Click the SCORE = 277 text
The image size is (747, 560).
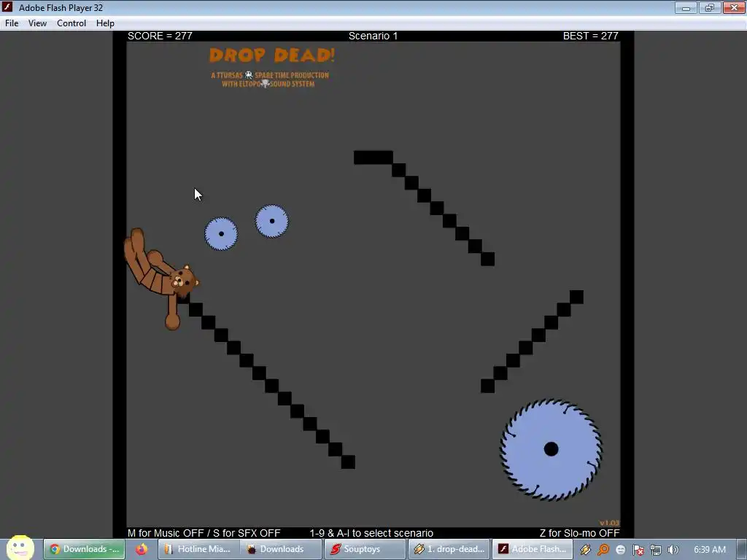[x=160, y=36]
